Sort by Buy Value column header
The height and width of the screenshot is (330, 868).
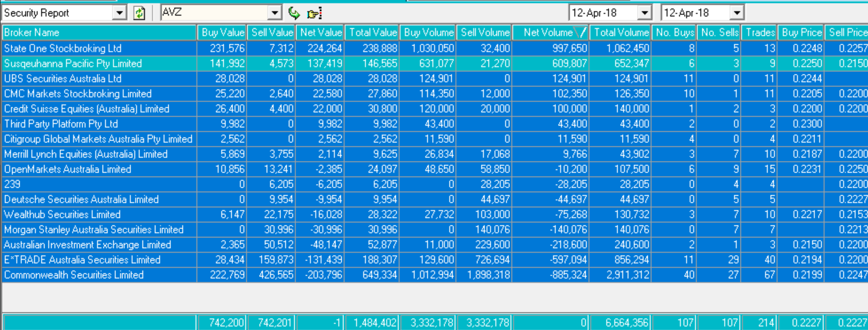[x=222, y=33]
